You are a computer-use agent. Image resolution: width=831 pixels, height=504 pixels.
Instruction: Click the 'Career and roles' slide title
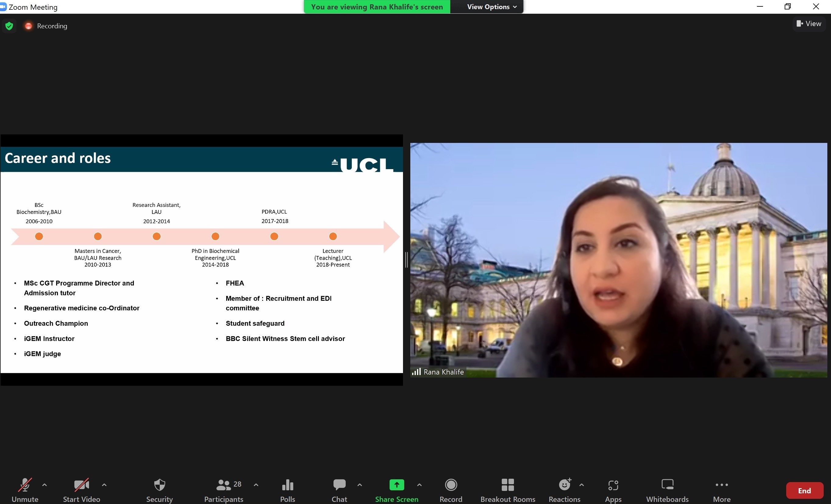pos(58,158)
